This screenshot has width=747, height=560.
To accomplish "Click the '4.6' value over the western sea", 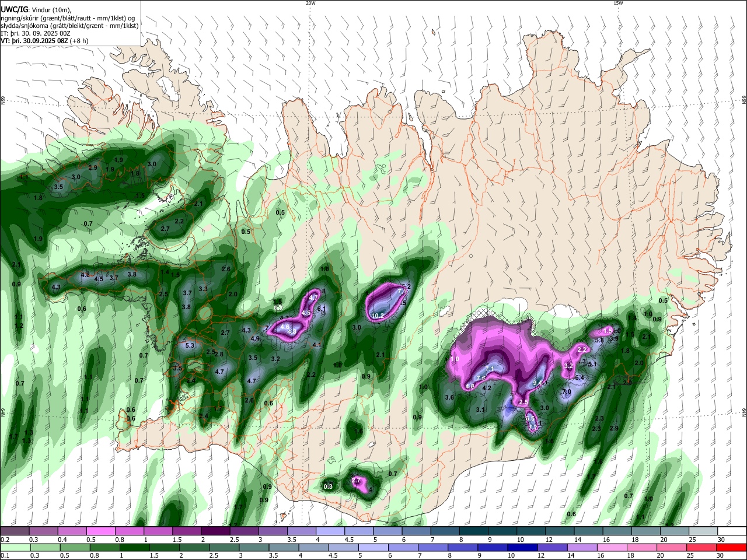I will point(85,275).
